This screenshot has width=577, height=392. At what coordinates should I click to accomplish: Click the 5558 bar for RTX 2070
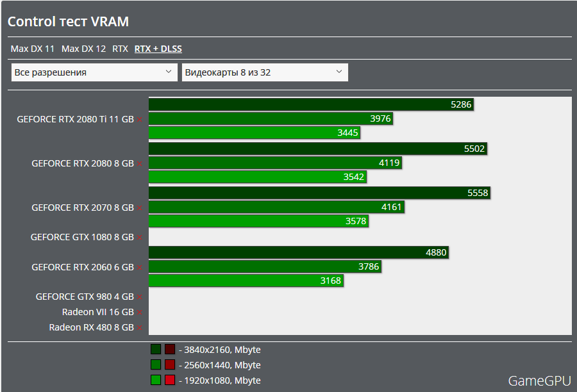coord(319,193)
